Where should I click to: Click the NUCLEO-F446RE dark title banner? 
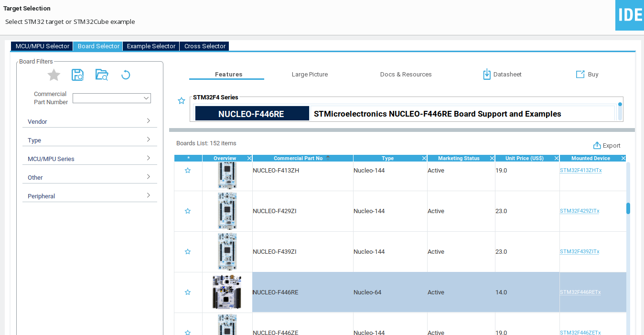(x=252, y=114)
